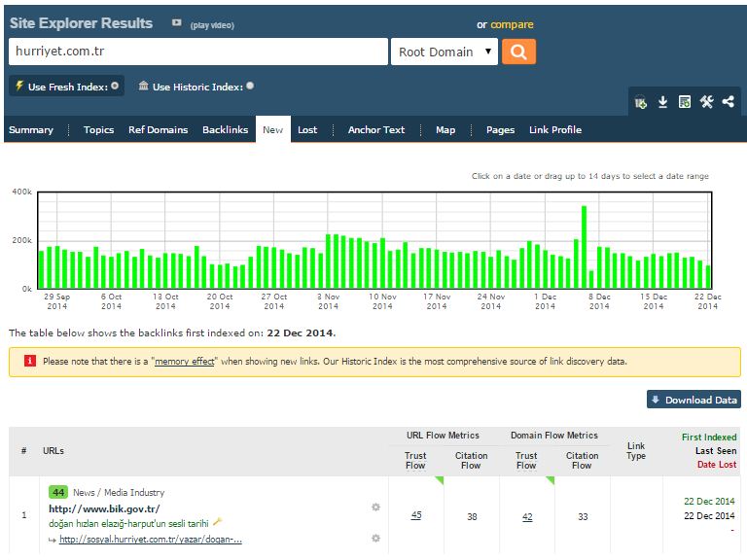Select the Use Historic Index radio
This screenshot has height=560, width=747.
[x=250, y=86]
